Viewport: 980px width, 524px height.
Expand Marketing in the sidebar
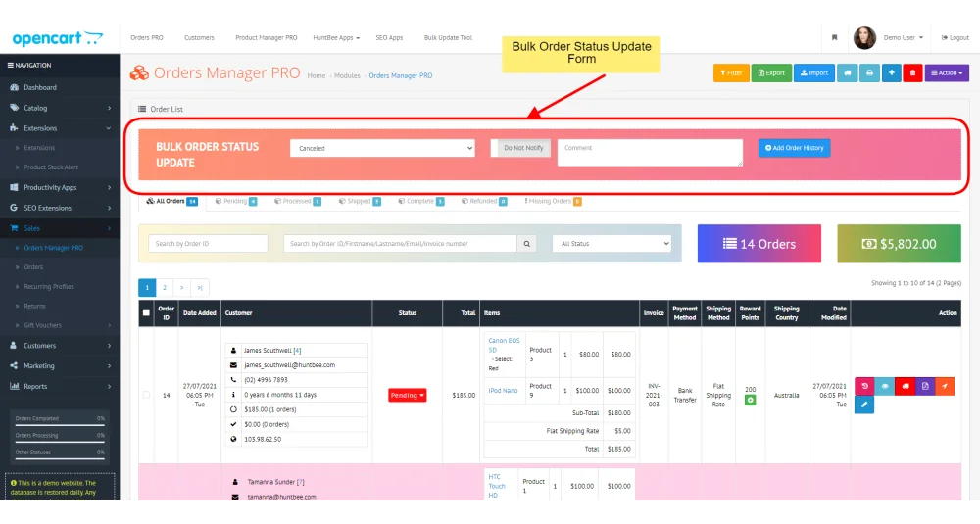(60, 365)
